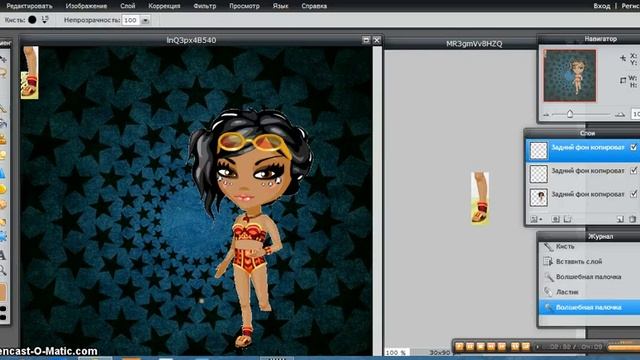Toggle visibility of bottom layer with avatar
Screen dimensions: 640x360
[x=633, y=194]
